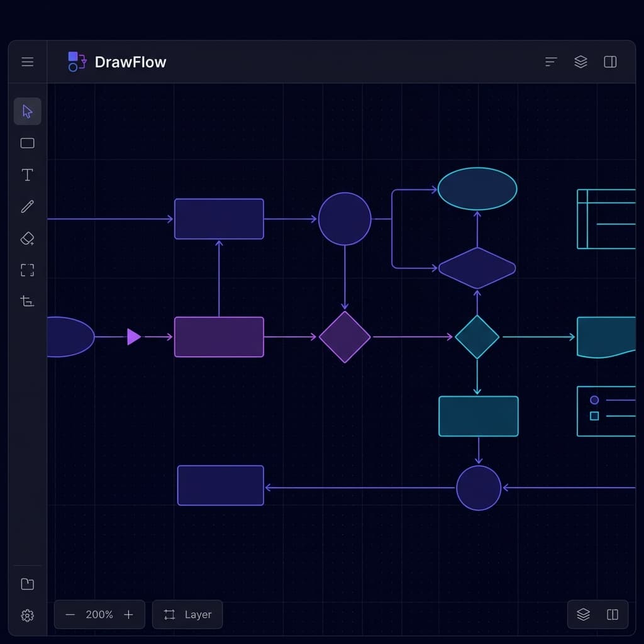Select the rectangle shape tool
The height and width of the screenshot is (644, 644).
coord(27,143)
